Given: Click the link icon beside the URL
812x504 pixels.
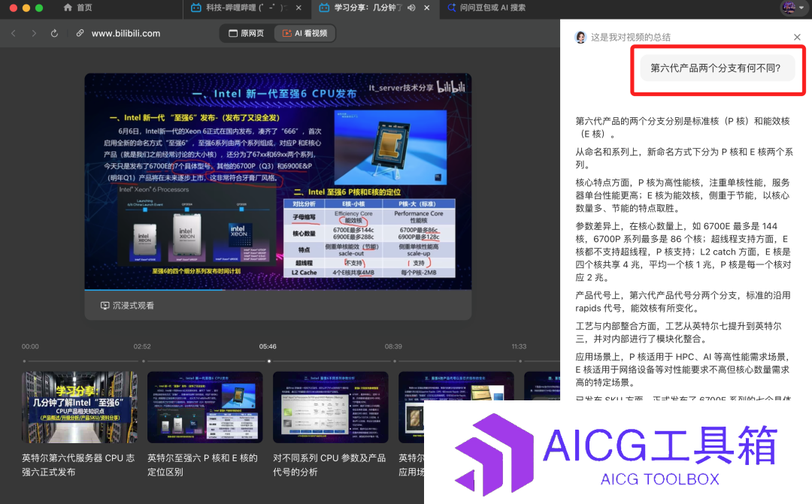Looking at the screenshot, I should (80, 33).
